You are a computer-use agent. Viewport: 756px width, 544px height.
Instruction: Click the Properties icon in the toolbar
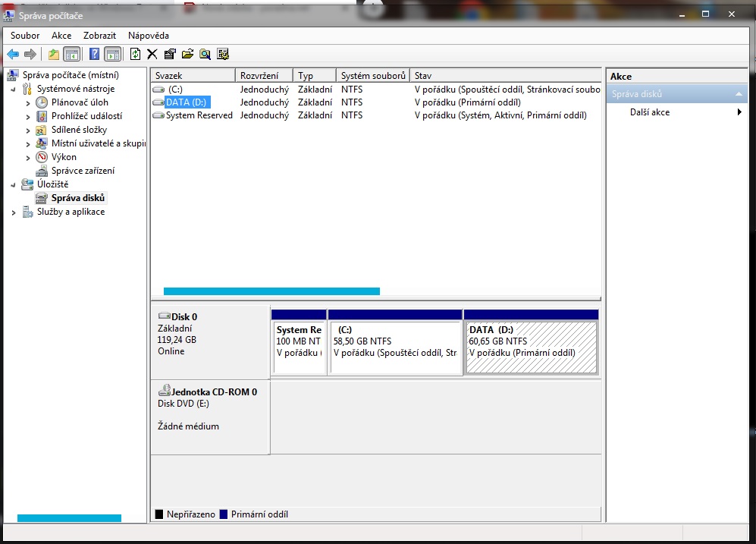[x=170, y=54]
